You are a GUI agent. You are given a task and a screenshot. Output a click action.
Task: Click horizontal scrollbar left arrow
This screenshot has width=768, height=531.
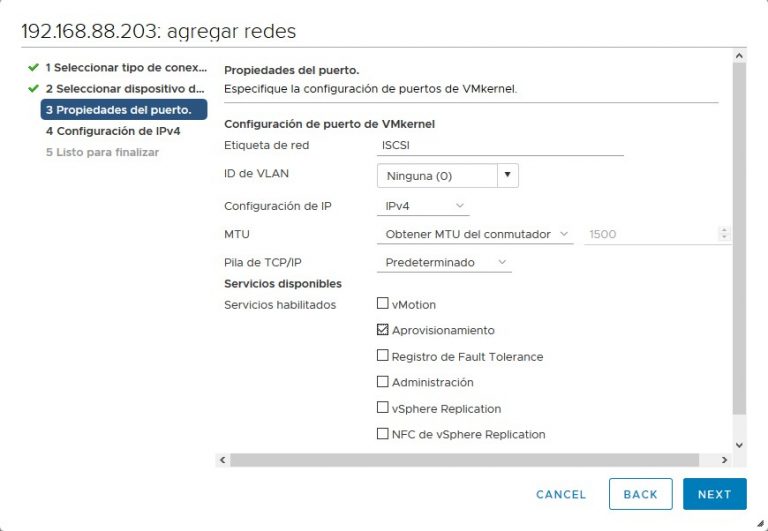click(x=223, y=460)
